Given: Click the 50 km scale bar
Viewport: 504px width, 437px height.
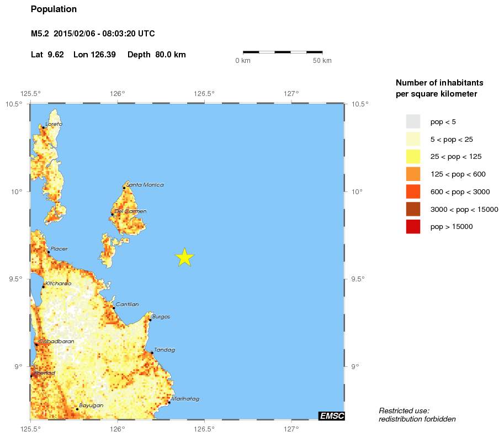Looking at the screenshot, I should tap(283, 52).
